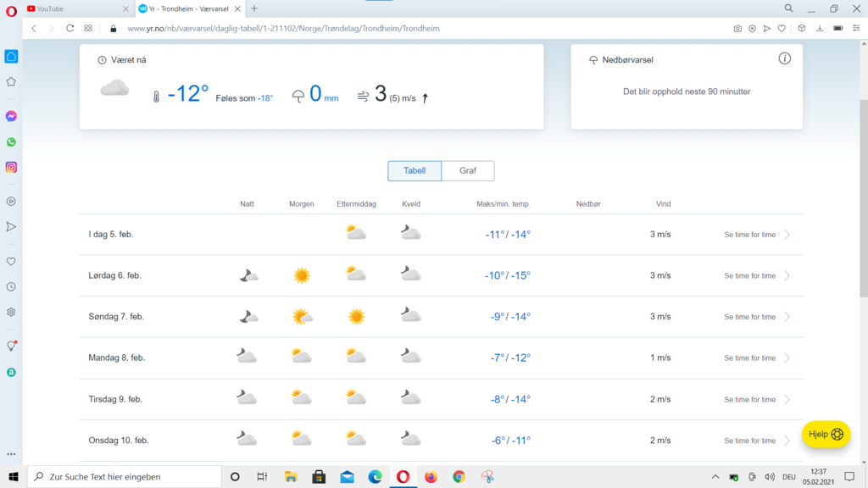This screenshot has width=868, height=488.
Task: Open history clock icon in sidebar
Action: tap(11, 286)
